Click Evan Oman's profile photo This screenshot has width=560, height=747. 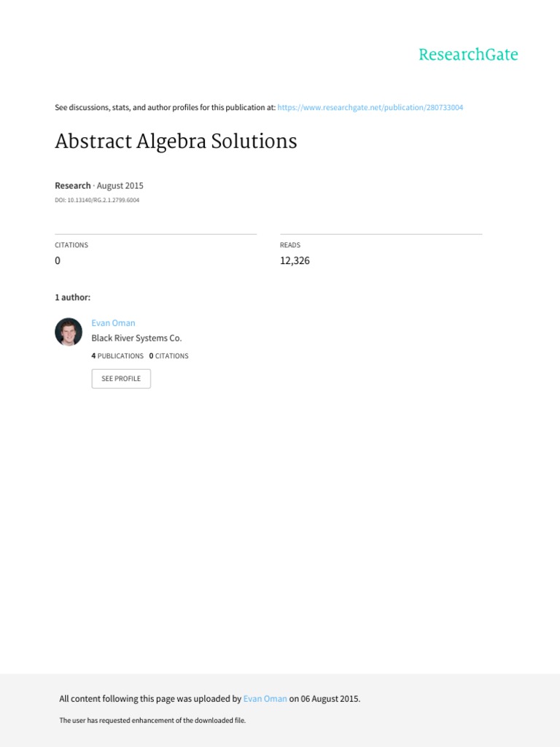(69, 332)
